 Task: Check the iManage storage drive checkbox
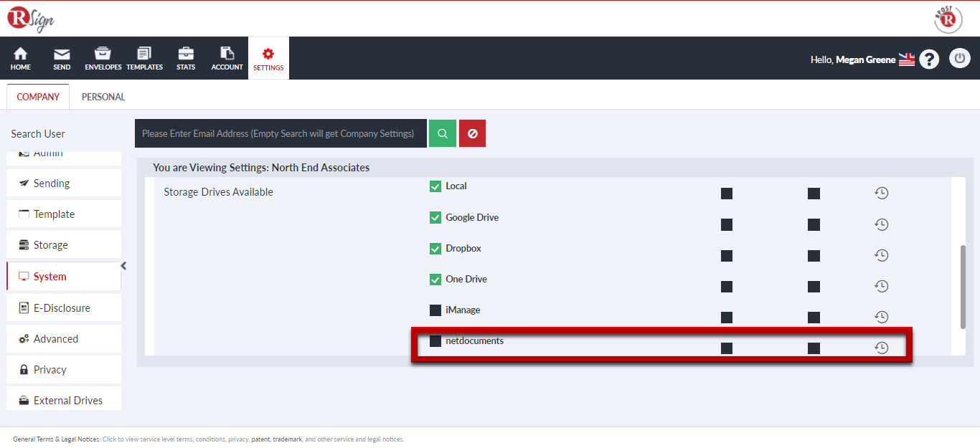435,310
